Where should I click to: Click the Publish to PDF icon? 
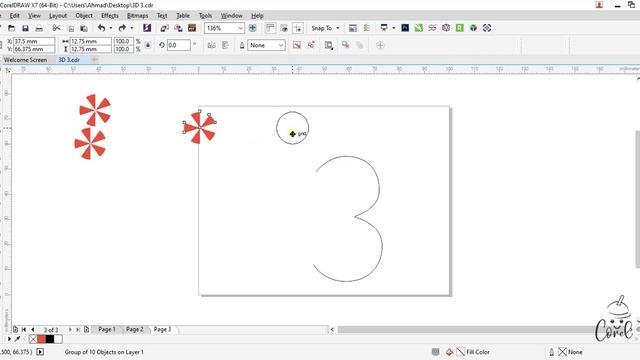(192, 28)
